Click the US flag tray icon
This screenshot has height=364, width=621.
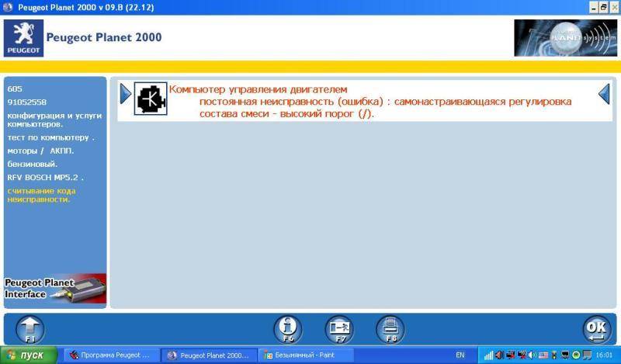[x=543, y=355]
